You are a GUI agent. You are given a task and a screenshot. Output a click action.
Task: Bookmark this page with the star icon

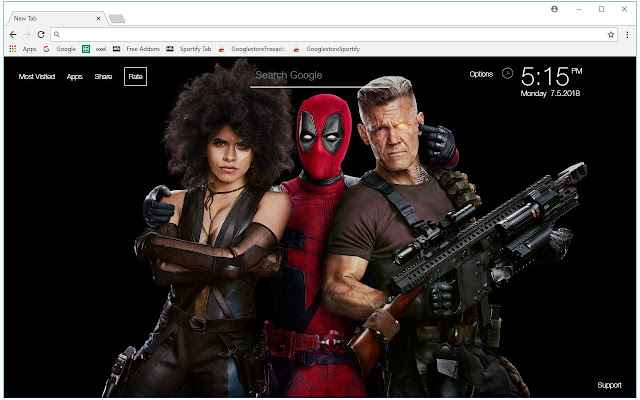tap(611, 35)
